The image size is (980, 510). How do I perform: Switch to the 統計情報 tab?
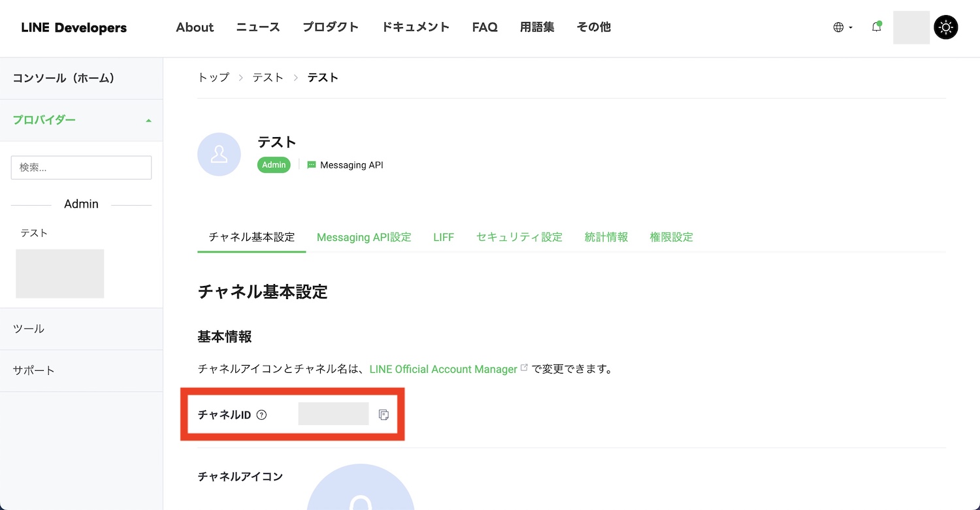click(x=606, y=237)
